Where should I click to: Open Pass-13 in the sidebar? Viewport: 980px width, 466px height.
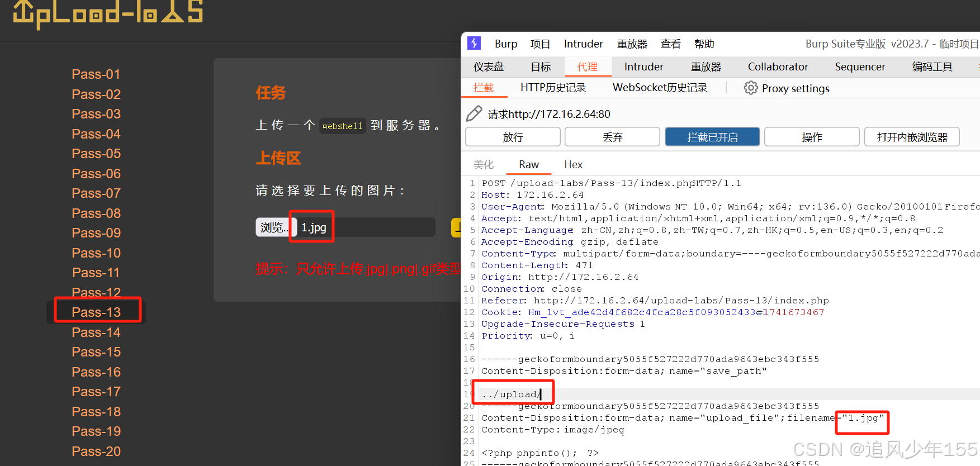point(96,312)
